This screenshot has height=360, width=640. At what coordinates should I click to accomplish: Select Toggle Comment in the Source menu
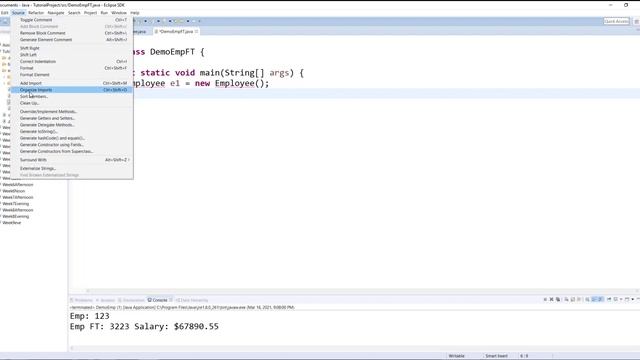[71, 20]
